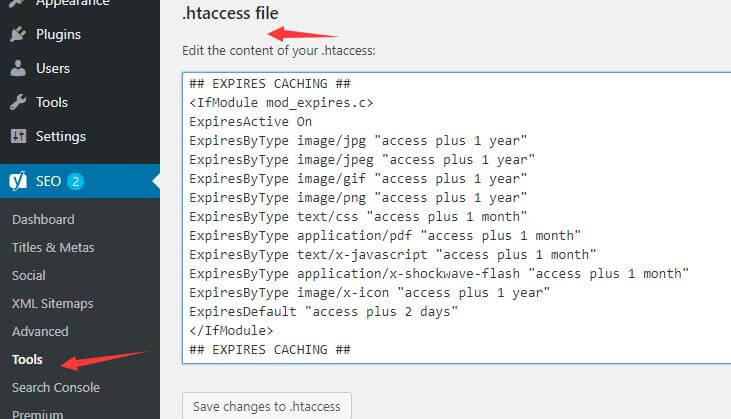
Task: Open the Plugins menu
Action: (59, 35)
